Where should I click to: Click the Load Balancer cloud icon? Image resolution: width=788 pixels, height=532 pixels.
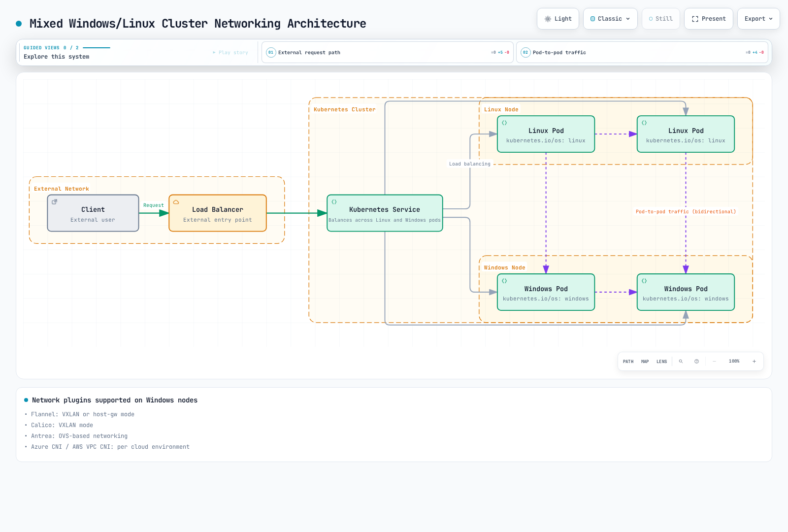[176, 202]
